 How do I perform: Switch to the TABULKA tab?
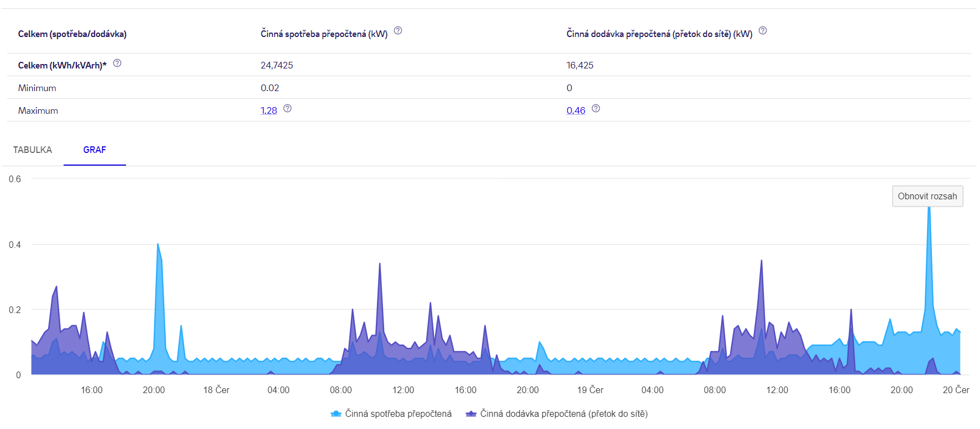click(33, 150)
